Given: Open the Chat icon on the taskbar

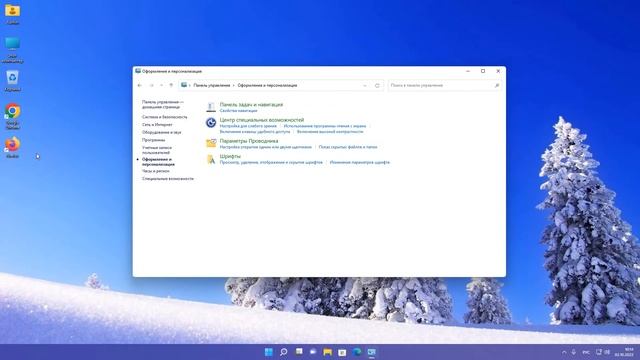Looking at the screenshot, I should (313, 352).
